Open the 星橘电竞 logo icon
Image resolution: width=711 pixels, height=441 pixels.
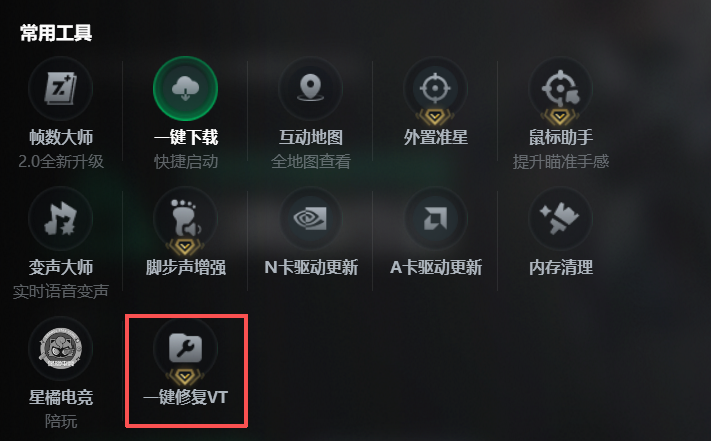coord(61,349)
